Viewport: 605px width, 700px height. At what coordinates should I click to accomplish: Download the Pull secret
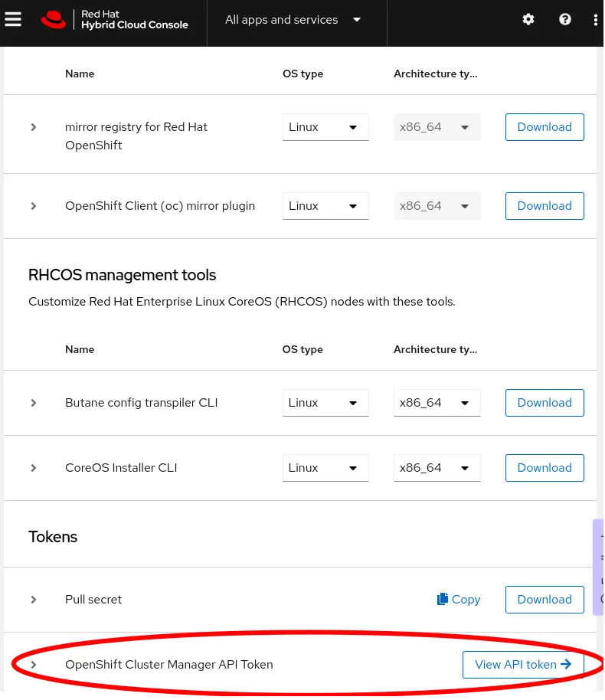tap(544, 600)
